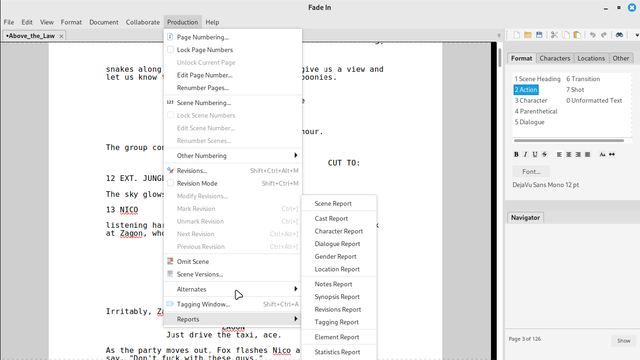This screenshot has height=360, width=640.
Task: Select Parenthetical element style
Action: [x=536, y=111]
